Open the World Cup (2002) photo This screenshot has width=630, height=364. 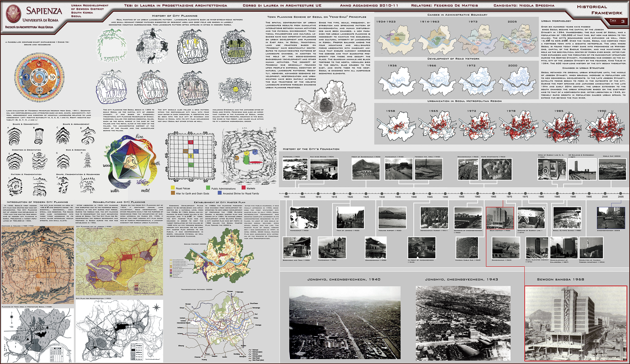click(612, 169)
